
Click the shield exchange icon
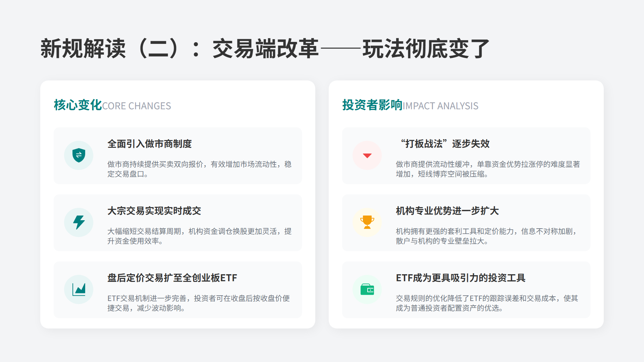79,155
